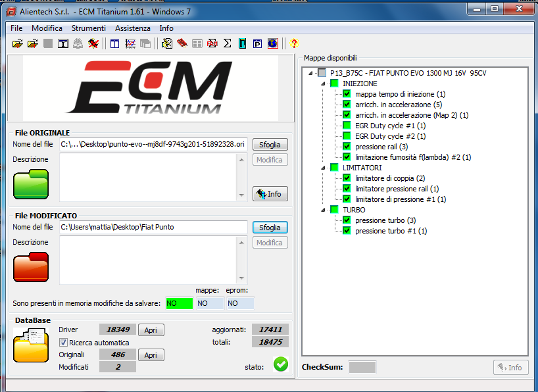
Task: Open the table view toolbar icon
Action: click(114, 43)
